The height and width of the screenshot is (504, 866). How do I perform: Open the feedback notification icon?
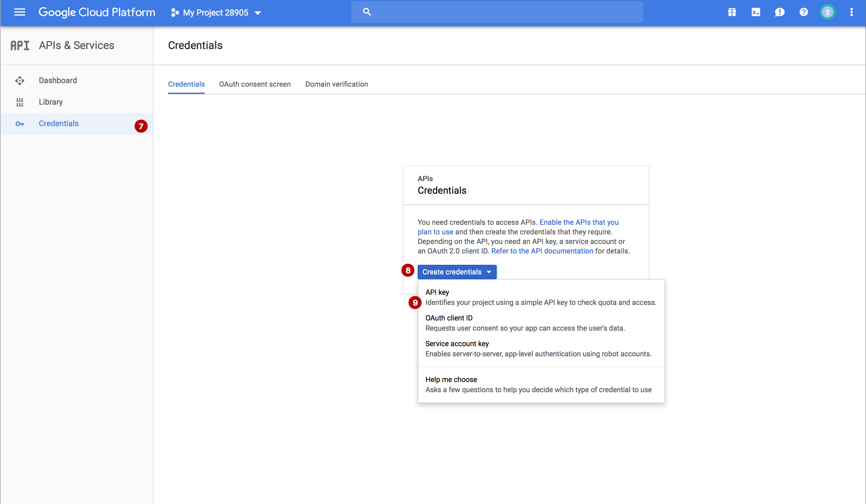(779, 12)
